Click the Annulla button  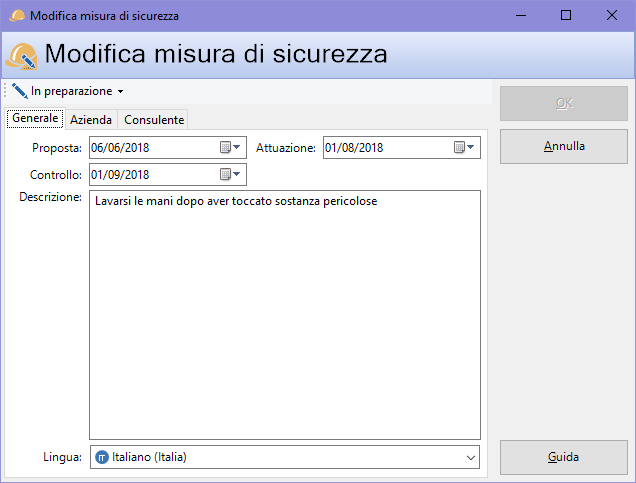coord(564,146)
